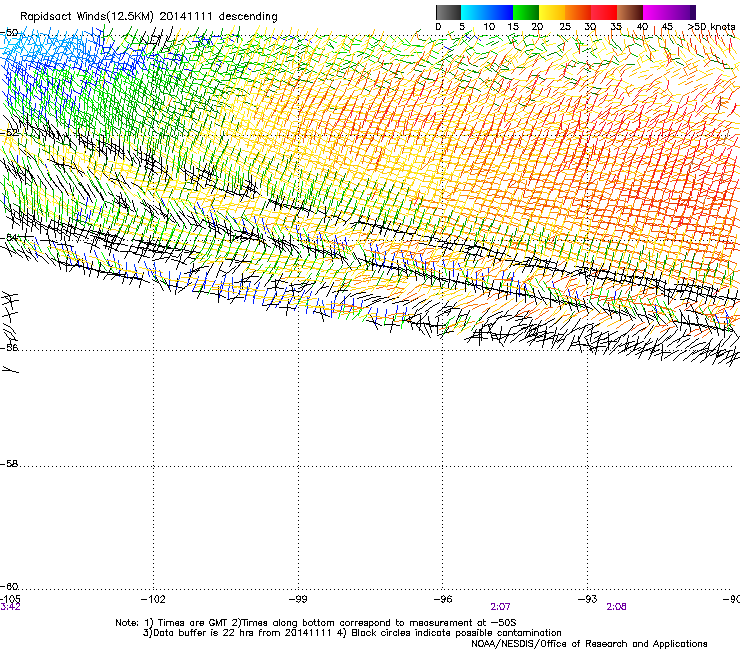Click the purple '3:42' time stamp
This screenshot has width=740, height=650.
[10, 607]
